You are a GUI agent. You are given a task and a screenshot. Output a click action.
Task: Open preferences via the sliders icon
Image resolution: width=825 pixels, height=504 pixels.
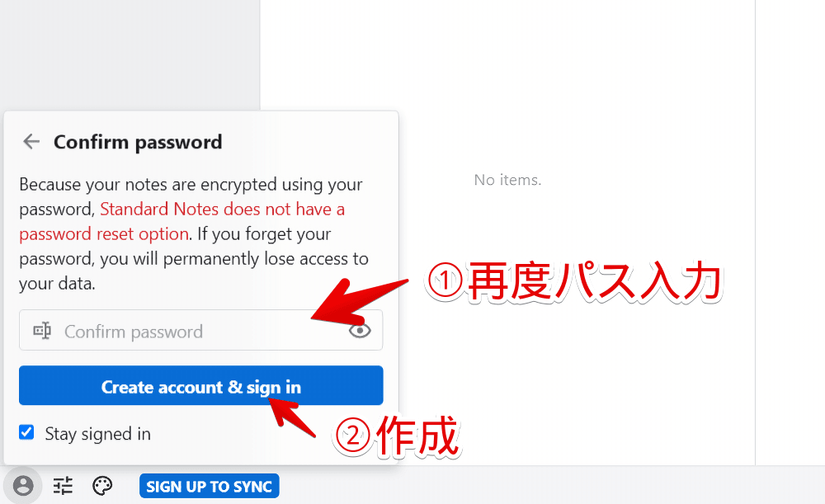(x=64, y=486)
